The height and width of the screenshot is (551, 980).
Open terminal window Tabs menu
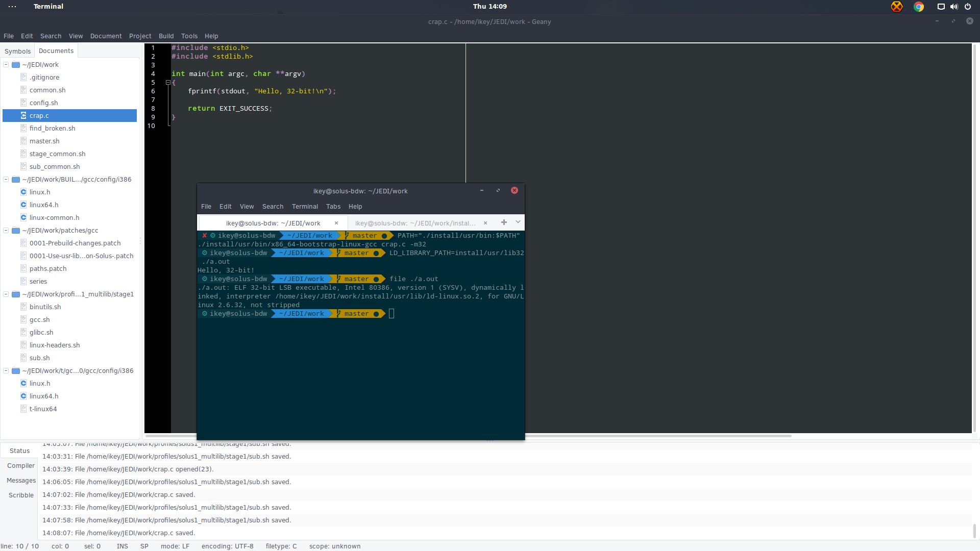pos(333,207)
